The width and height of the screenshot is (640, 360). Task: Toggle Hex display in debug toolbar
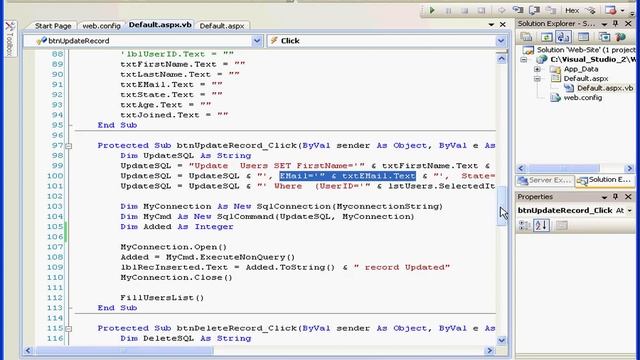572,11
